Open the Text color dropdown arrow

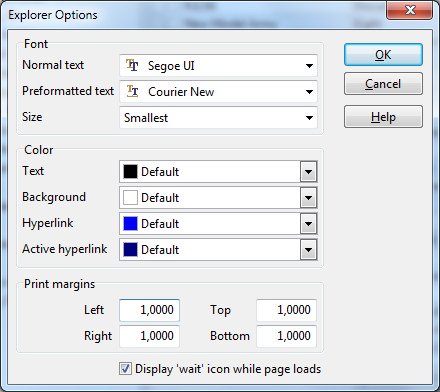click(x=308, y=172)
